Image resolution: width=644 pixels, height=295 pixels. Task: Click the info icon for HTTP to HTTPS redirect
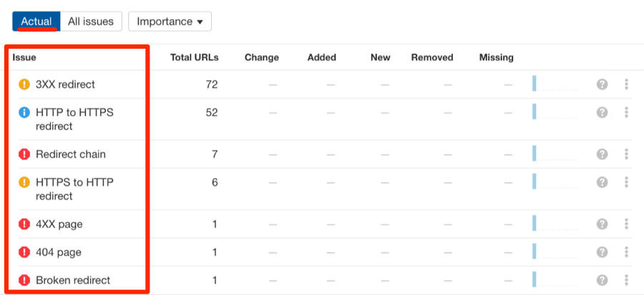coord(24,112)
